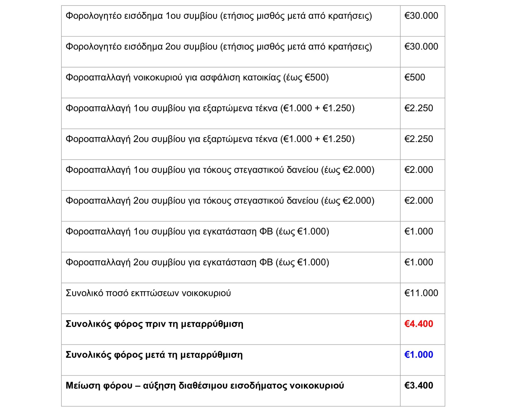The width and height of the screenshot is (506, 420).
Task: Select first spouse ΦΒ installation exemption text
Action: [x=197, y=232]
